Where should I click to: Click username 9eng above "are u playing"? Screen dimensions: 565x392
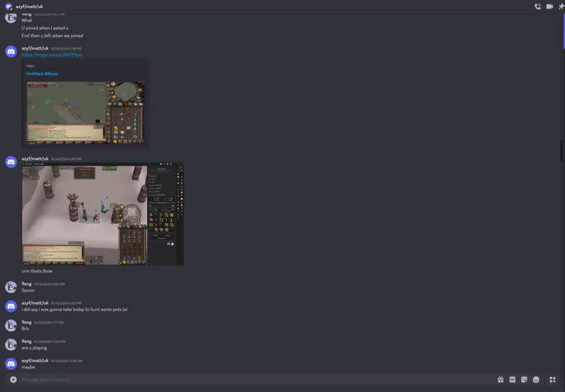[27, 341]
